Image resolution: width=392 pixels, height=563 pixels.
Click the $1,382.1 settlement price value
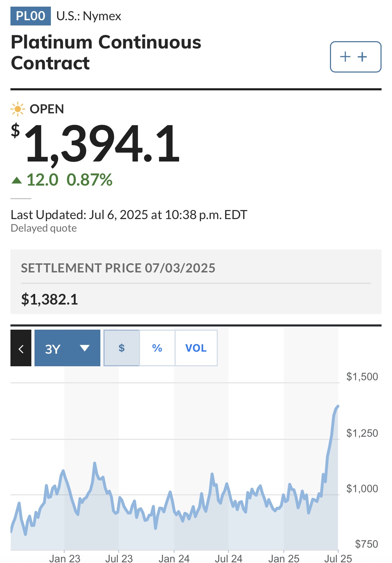point(49,299)
